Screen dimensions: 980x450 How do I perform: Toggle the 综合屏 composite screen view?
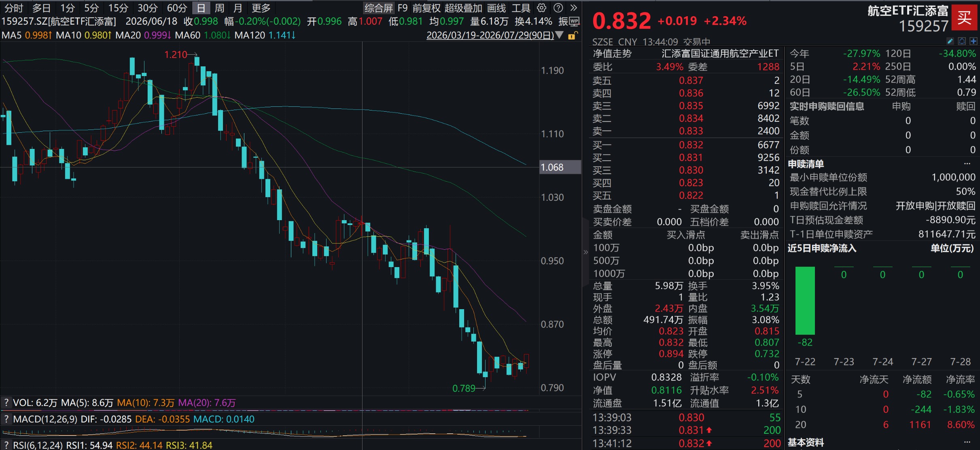click(x=378, y=8)
